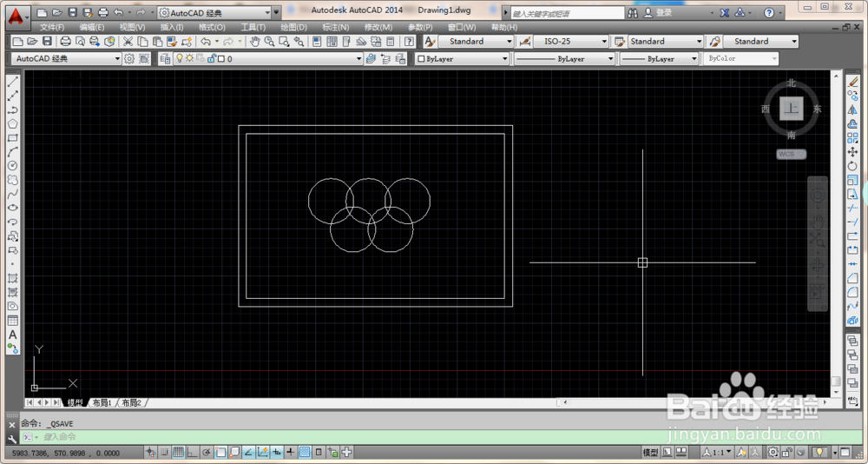Open workspace dropdown below the standard toolbar
This screenshot has width=868, height=464.
(67, 59)
